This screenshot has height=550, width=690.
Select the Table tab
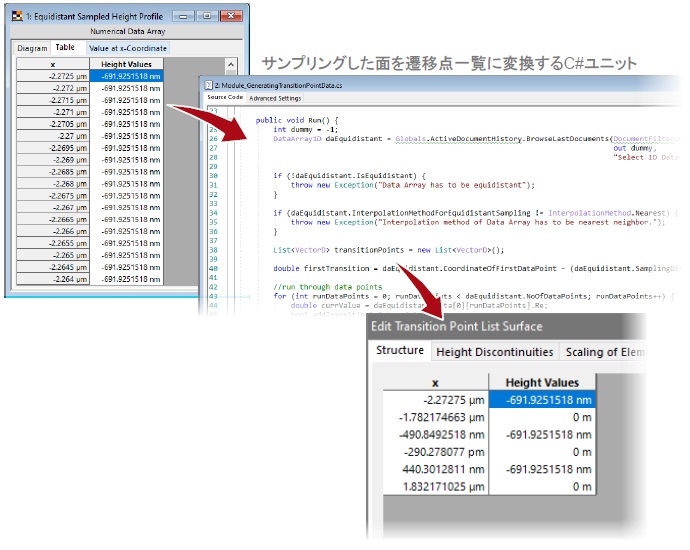(65, 48)
